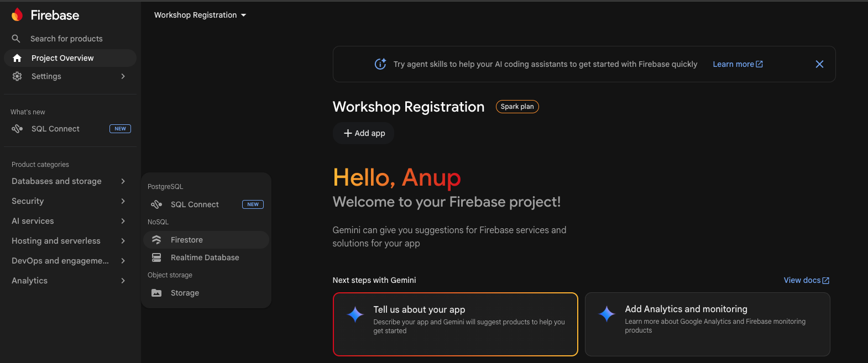Open the View docs link
The width and height of the screenshot is (868, 363).
click(x=806, y=280)
